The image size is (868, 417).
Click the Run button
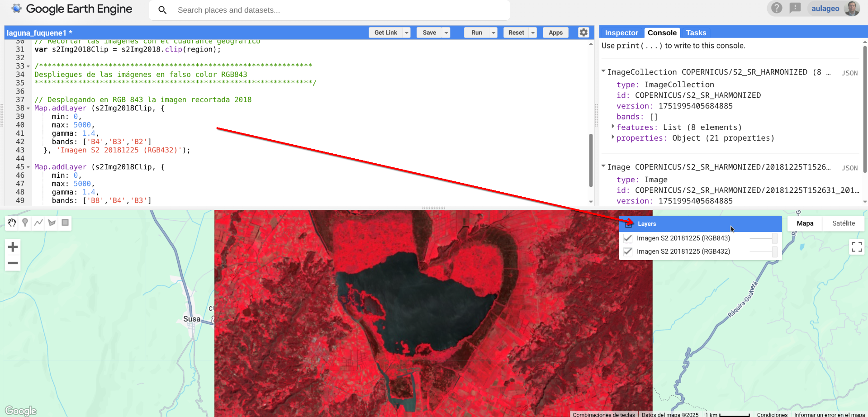[x=476, y=33]
